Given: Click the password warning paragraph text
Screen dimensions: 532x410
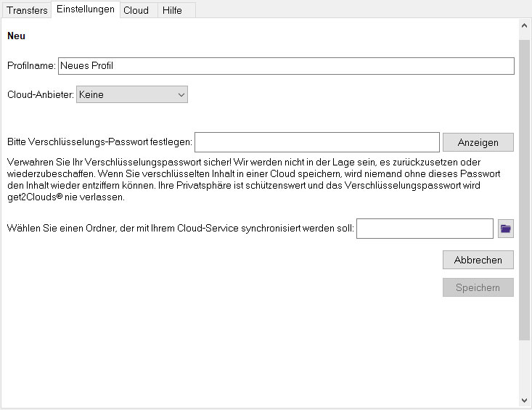Looking at the screenshot, I should pos(254,179).
